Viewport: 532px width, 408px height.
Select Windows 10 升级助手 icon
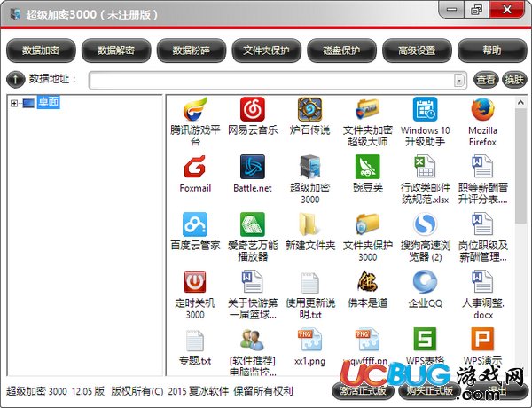tap(425, 109)
